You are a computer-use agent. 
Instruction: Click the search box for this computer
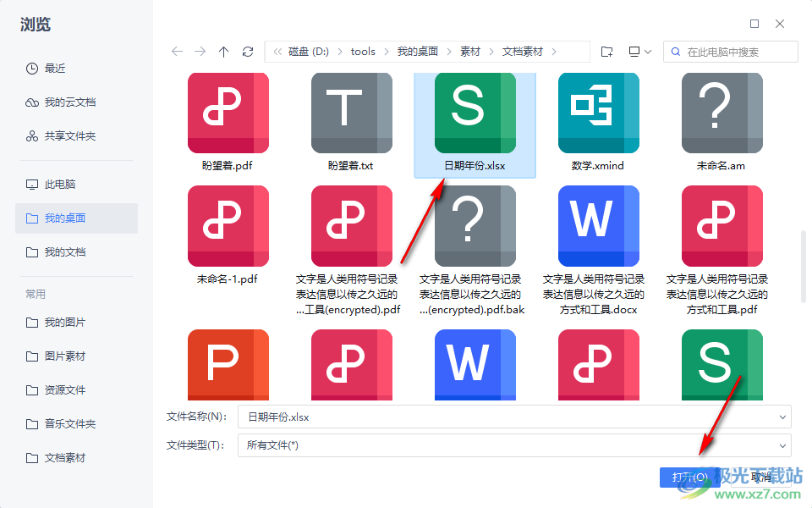730,52
